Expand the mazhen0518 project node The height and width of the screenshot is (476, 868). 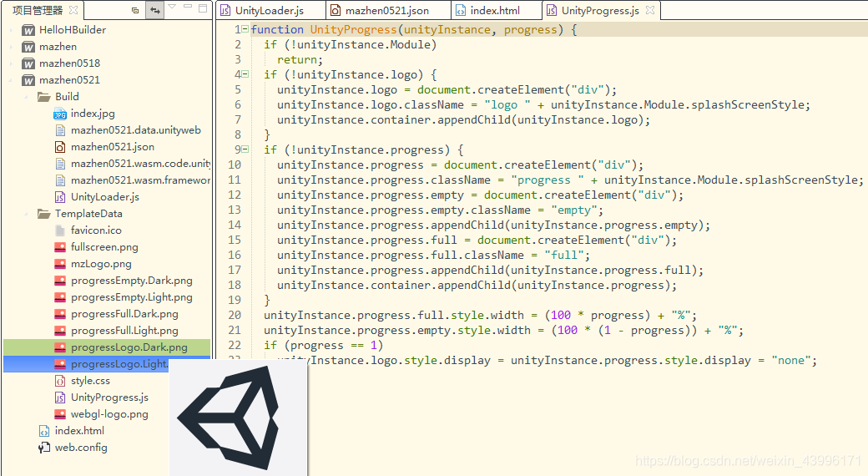tap(11, 63)
